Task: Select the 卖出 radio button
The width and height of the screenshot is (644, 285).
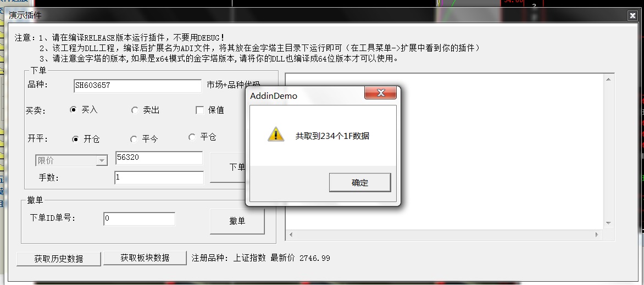Action: pyautogui.click(x=135, y=110)
